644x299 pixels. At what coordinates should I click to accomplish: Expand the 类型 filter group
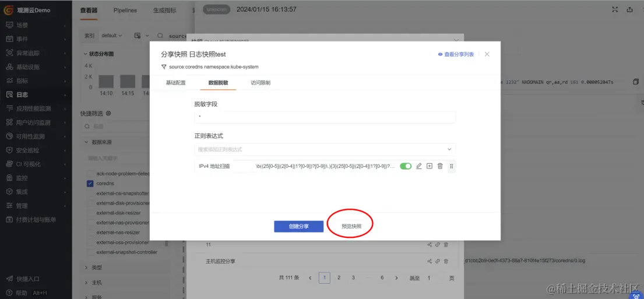(x=86, y=268)
